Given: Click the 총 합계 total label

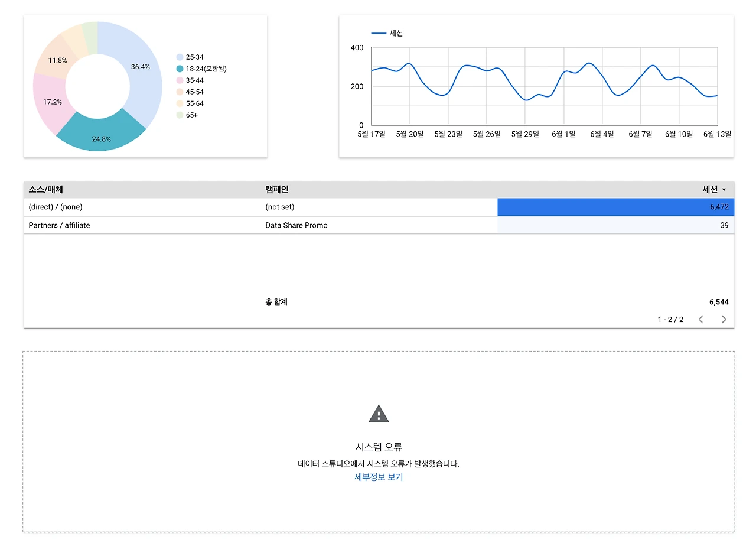Looking at the screenshot, I should tap(276, 302).
